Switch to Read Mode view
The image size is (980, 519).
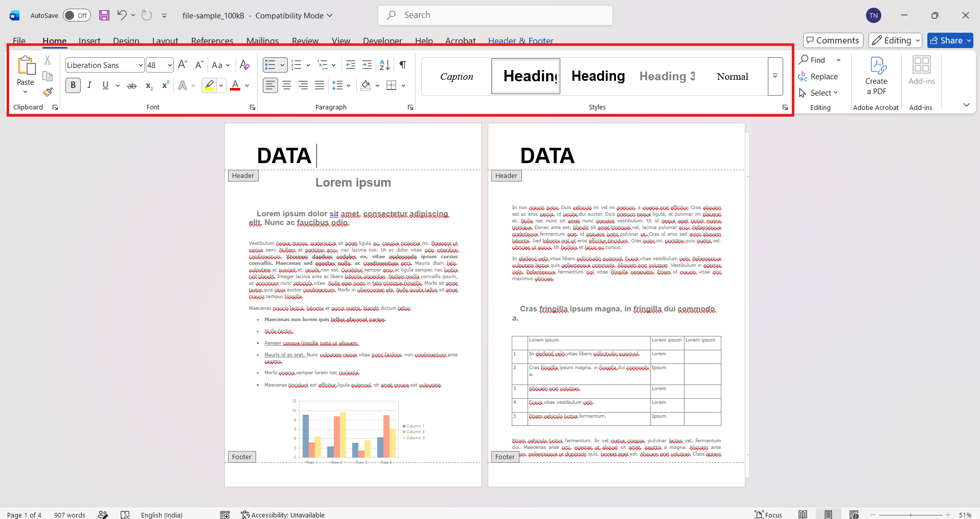[803, 514]
